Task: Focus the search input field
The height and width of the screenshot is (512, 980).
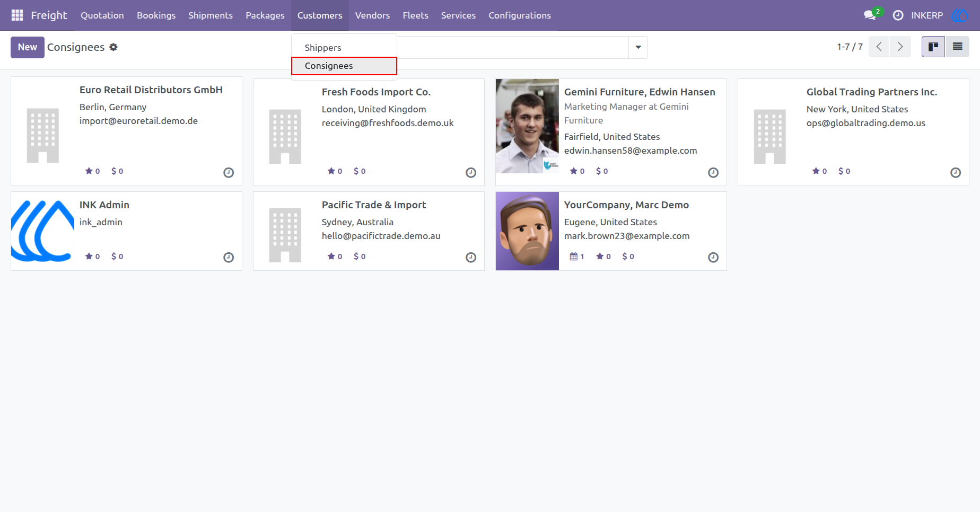Action: [x=513, y=47]
